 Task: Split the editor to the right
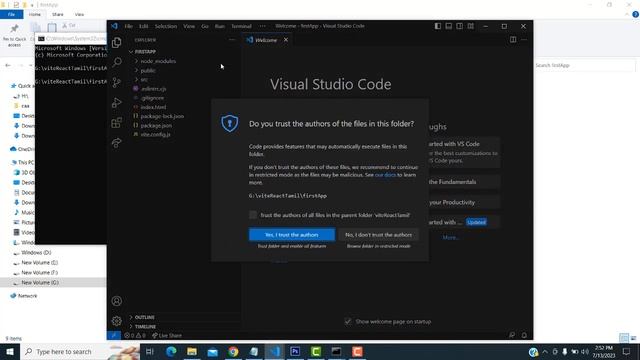point(513,40)
